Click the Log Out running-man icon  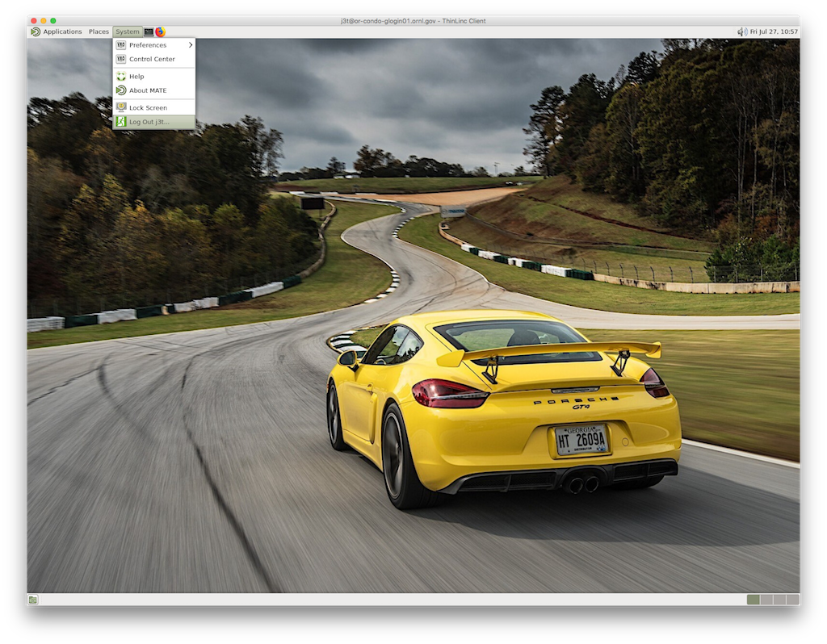[121, 122]
